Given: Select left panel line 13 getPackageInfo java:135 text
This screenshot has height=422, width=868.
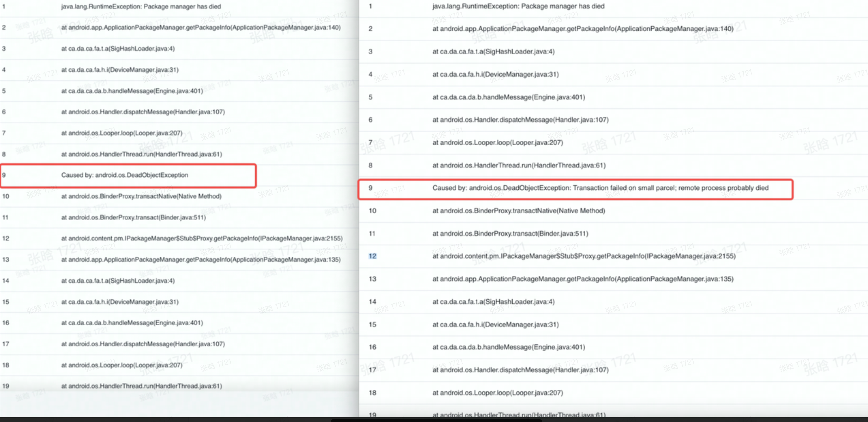Looking at the screenshot, I should point(201,260).
